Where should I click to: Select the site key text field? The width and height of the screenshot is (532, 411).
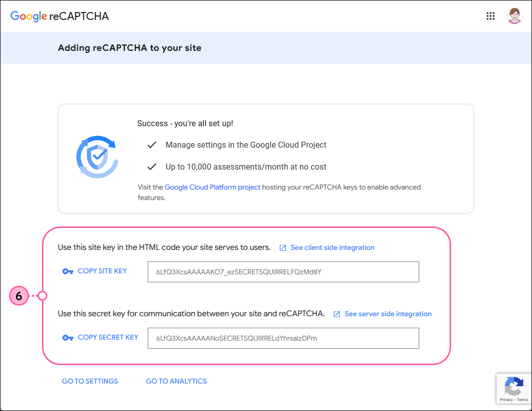pyautogui.click(x=283, y=272)
